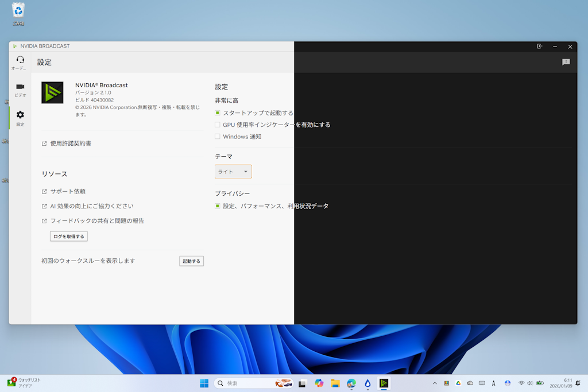Disable スタートアップで起動する checkbox
Image resolution: width=588 pixels, height=392 pixels.
[217, 112]
